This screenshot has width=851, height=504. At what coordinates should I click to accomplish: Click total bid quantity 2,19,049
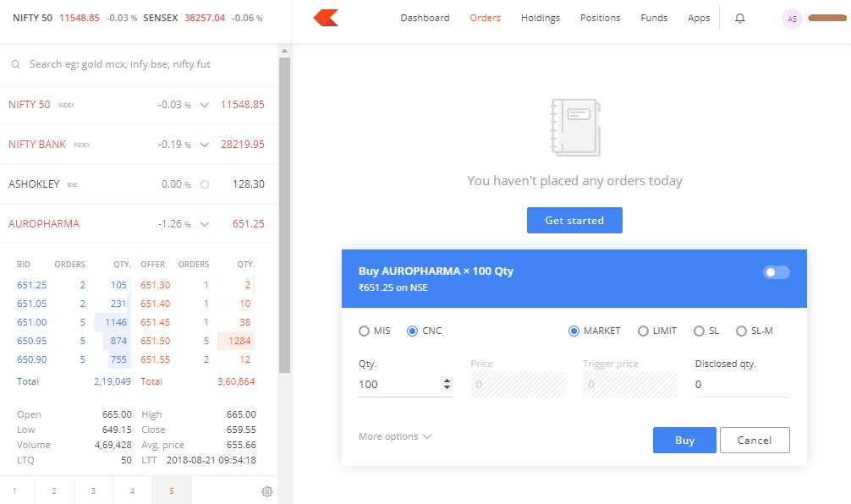click(113, 381)
